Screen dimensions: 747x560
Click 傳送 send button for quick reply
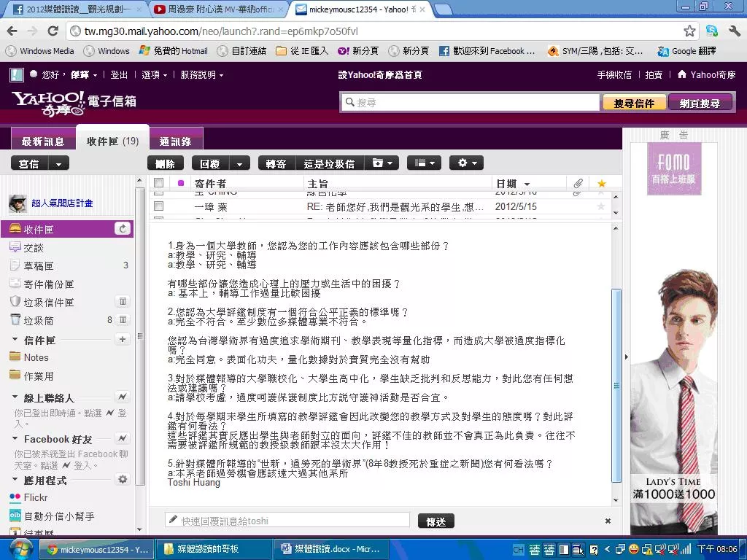coord(436,521)
